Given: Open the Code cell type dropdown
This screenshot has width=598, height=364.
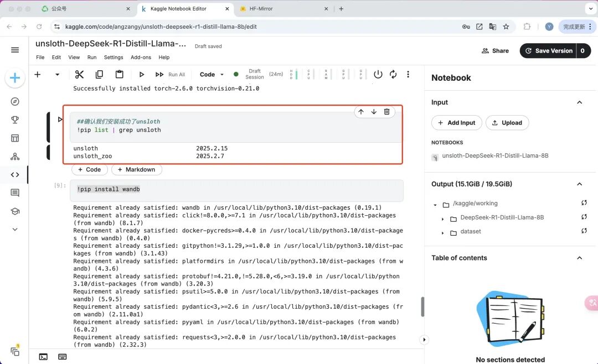Looking at the screenshot, I should pos(212,74).
